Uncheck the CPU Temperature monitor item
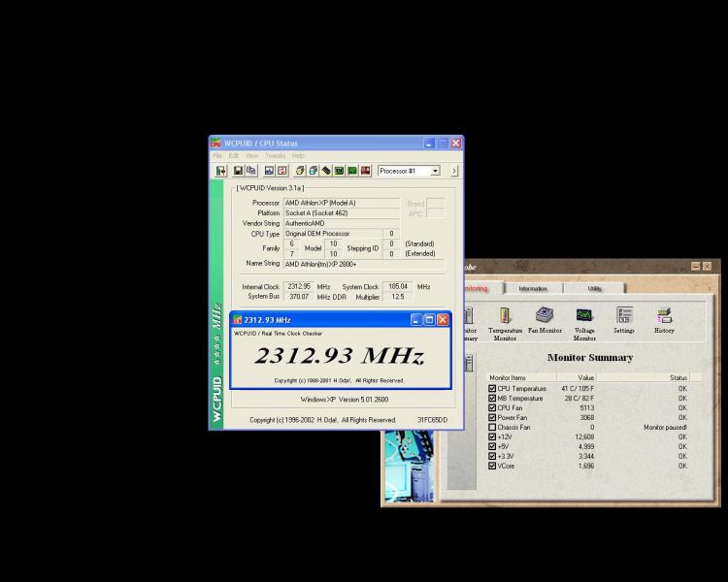 [x=492, y=388]
